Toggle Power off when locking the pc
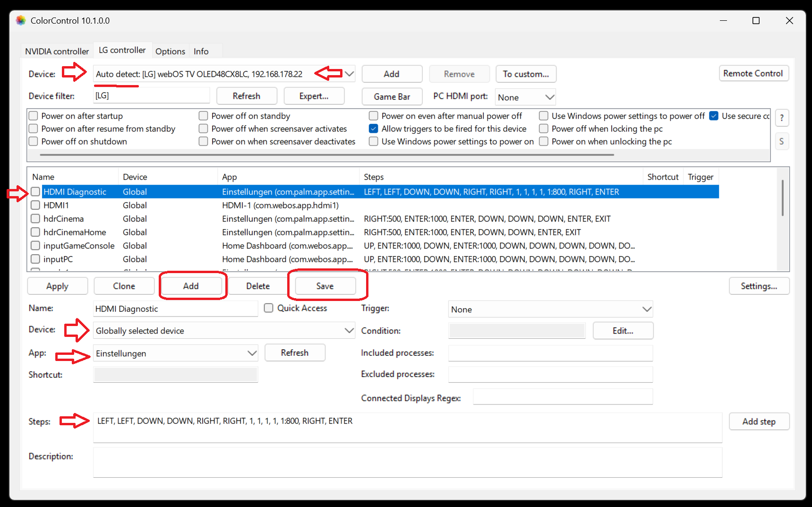This screenshot has width=812, height=507. pyautogui.click(x=544, y=129)
